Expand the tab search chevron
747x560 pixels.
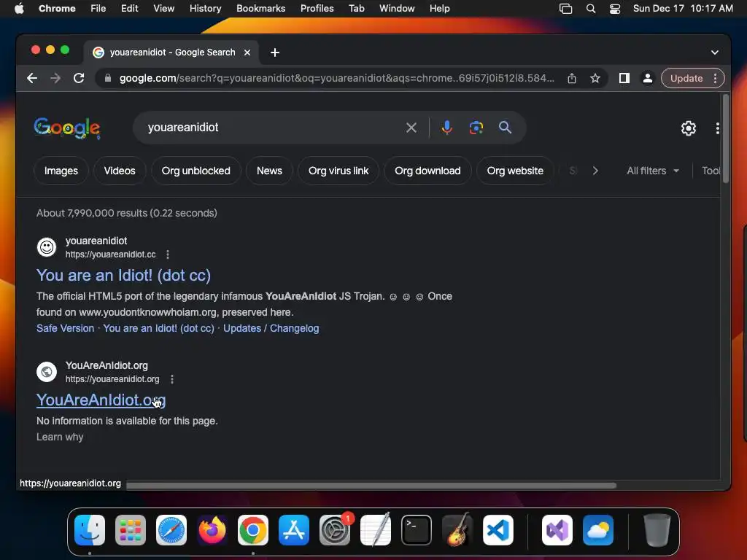click(715, 52)
